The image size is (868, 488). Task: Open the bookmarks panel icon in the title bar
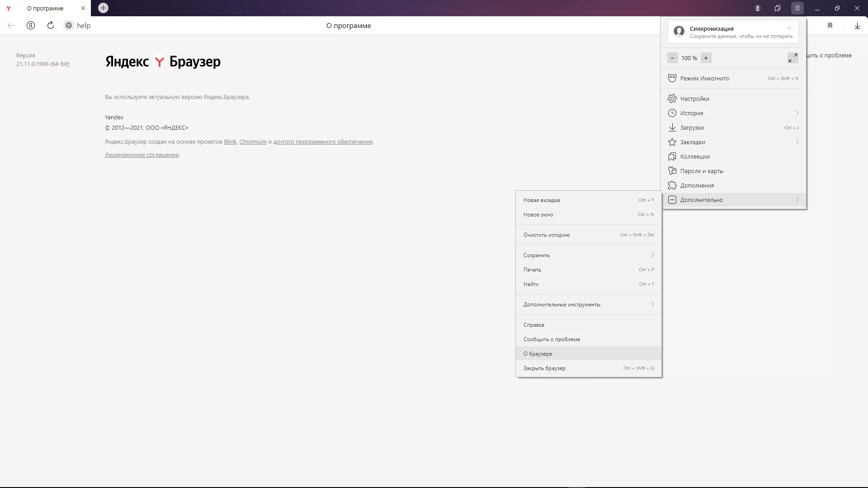(x=778, y=8)
